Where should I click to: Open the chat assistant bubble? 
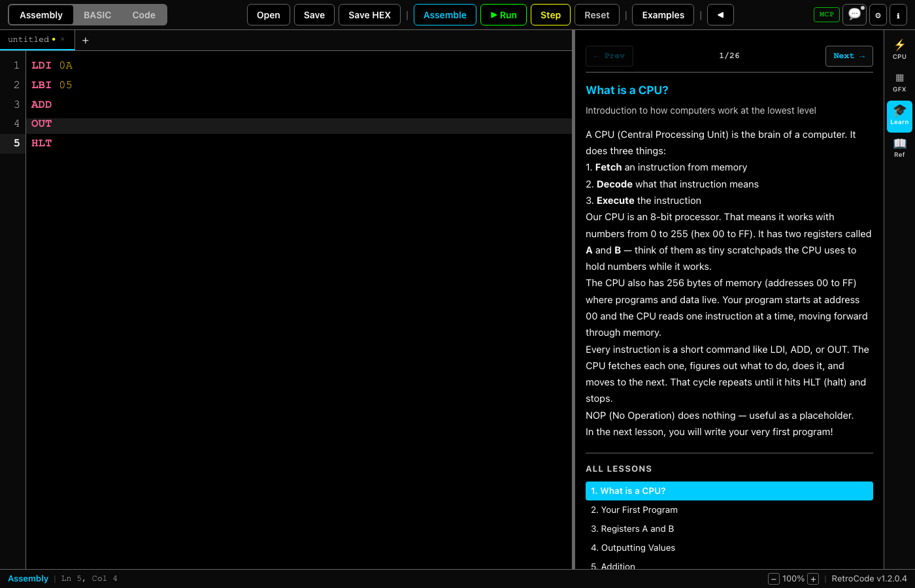(x=854, y=14)
